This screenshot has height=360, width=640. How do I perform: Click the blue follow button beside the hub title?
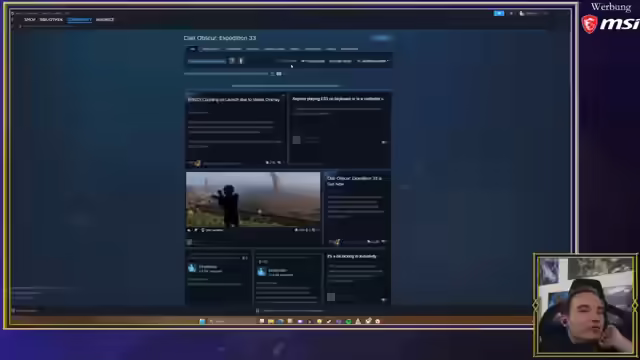coord(381,38)
